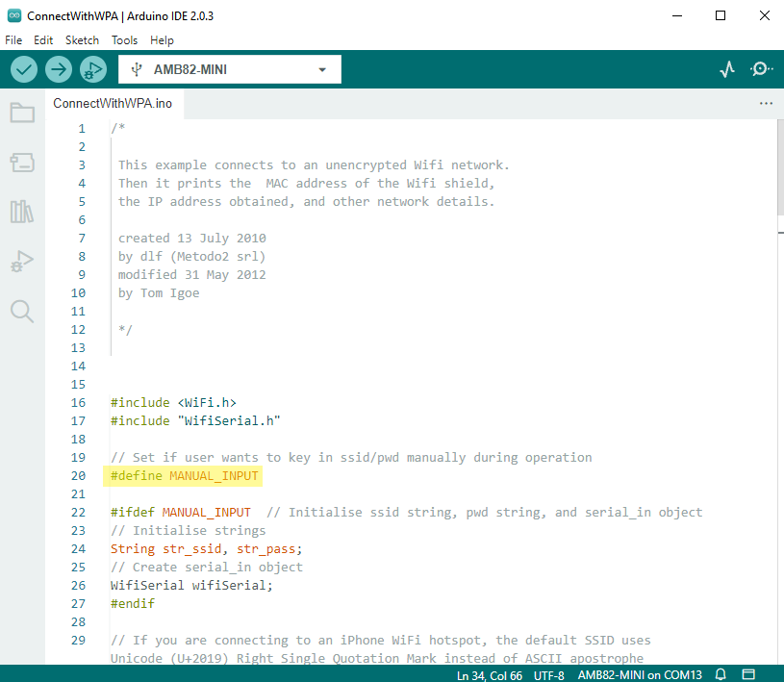Upload sketch with the arrow button
Image resolution: width=784 pixels, height=682 pixels.
coord(59,69)
